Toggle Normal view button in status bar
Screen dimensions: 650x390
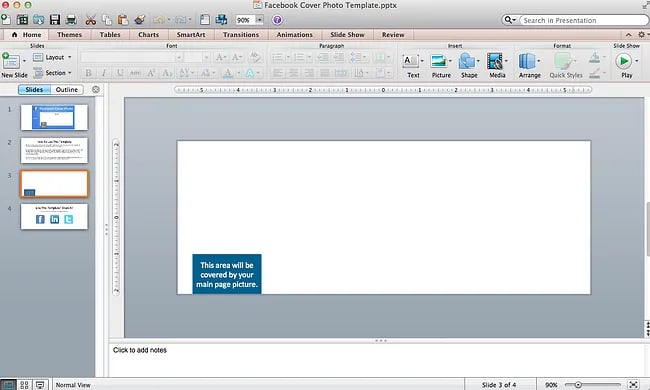click(x=8, y=385)
